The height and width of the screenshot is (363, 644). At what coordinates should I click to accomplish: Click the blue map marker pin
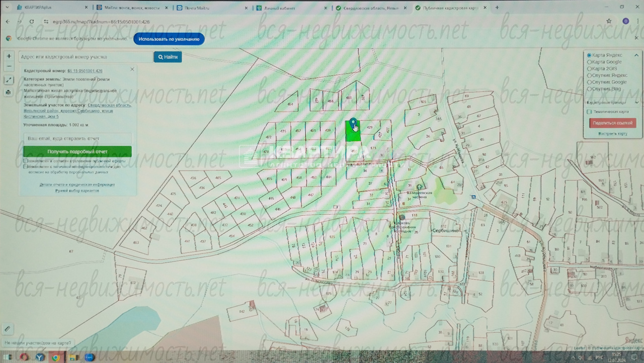354,124
